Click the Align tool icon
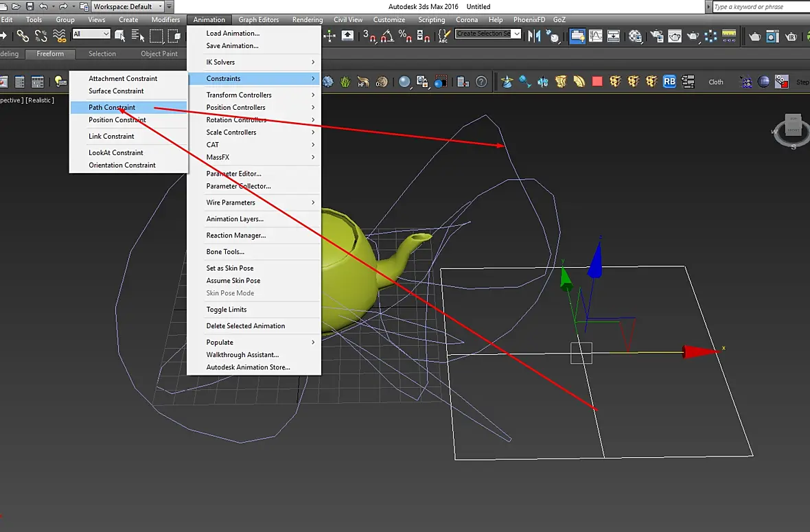Viewport: 810px width, 532px height. click(552, 36)
